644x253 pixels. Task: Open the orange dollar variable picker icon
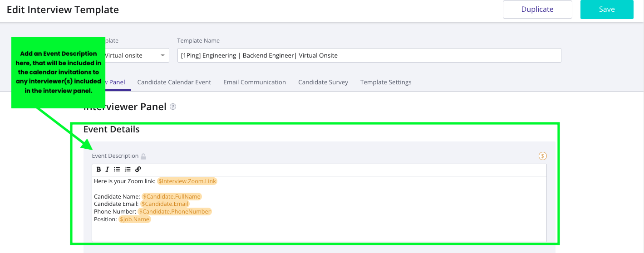point(542,156)
